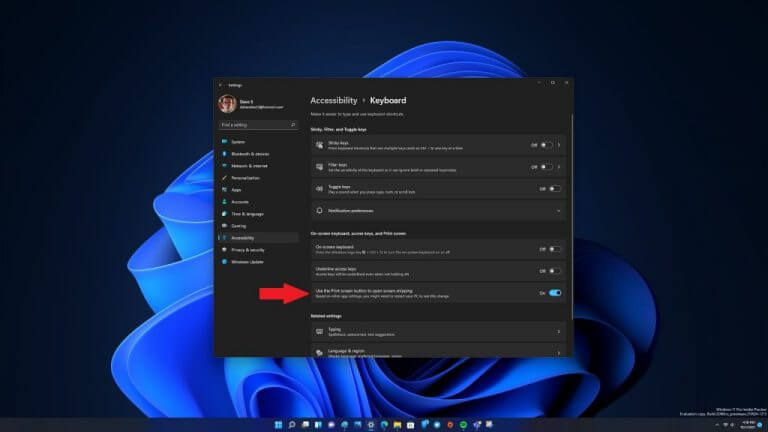Viewport: 768px width, 432px height.
Task: Click the Notification preferences bell icon
Action: pos(319,211)
